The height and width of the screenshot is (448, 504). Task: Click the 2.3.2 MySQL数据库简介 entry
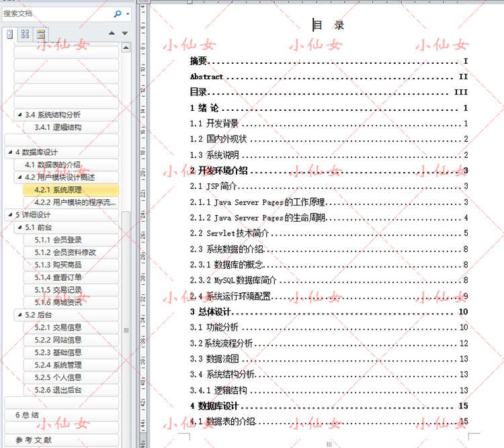click(x=329, y=280)
